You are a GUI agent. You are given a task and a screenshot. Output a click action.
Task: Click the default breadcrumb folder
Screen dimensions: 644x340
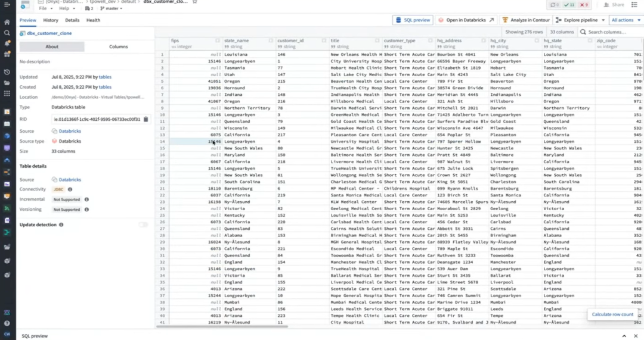coord(129,2)
